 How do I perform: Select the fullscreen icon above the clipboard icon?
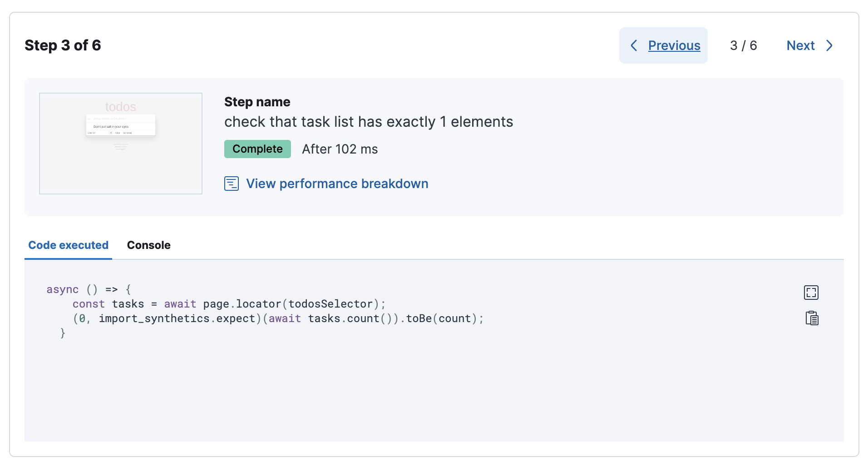tap(812, 293)
